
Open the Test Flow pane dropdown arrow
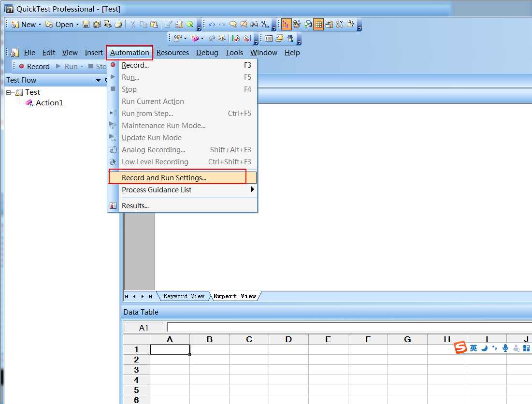point(98,80)
